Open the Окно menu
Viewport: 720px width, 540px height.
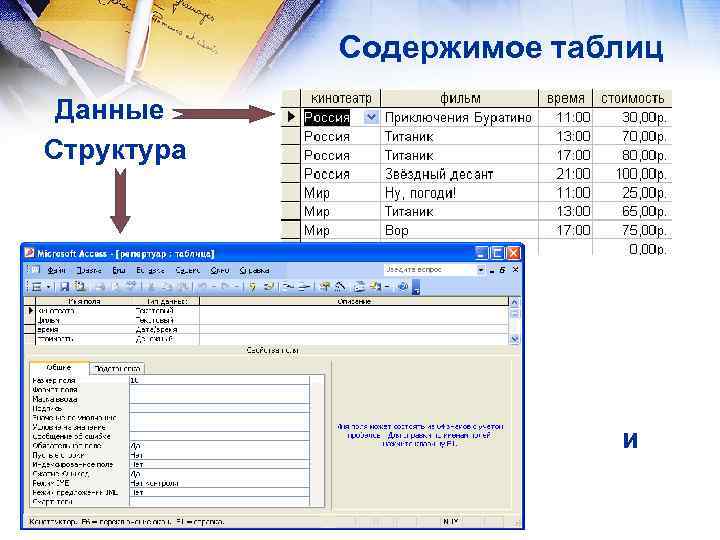coord(219,270)
